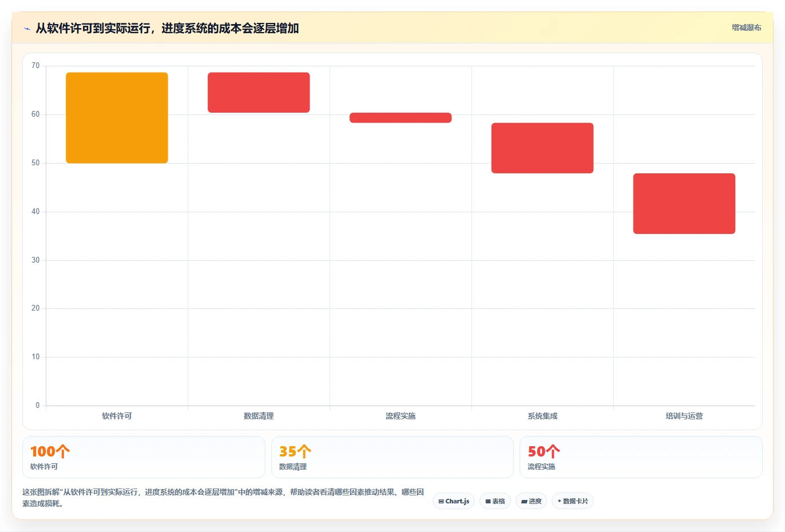
Task: Select the thin red 流程实施 bar
Action: coord(401,118)
